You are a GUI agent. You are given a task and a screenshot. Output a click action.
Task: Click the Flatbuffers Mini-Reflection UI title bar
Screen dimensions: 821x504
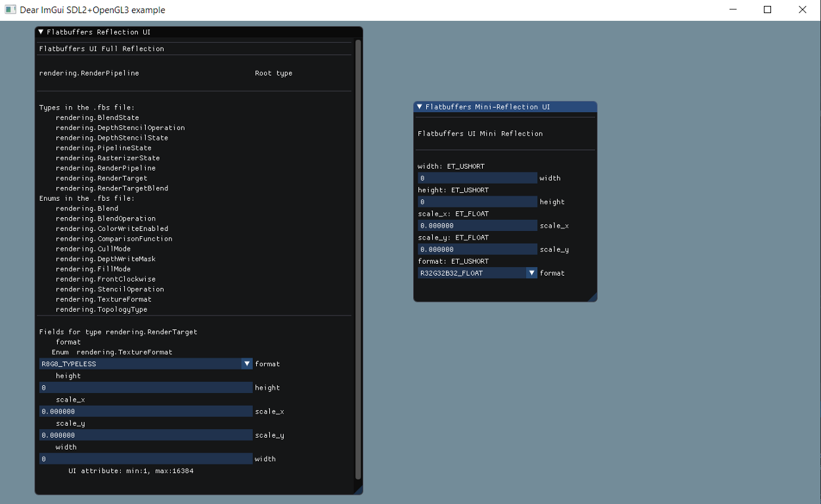[x=506, y=106]
